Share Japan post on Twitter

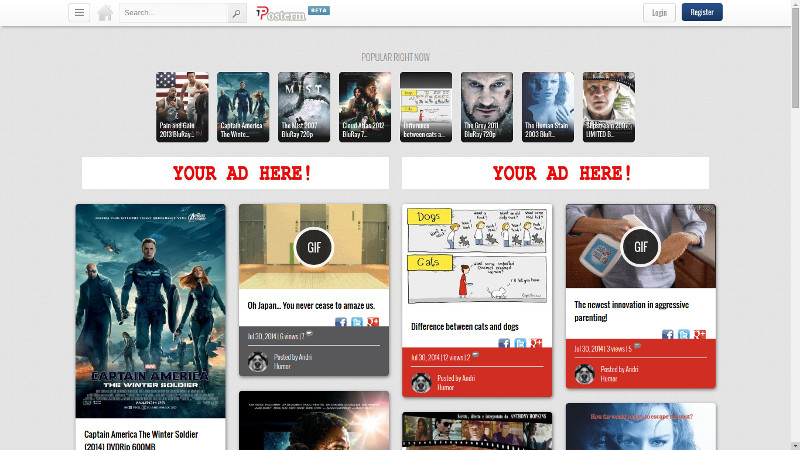pyautogui.click(x=357, y=322)
